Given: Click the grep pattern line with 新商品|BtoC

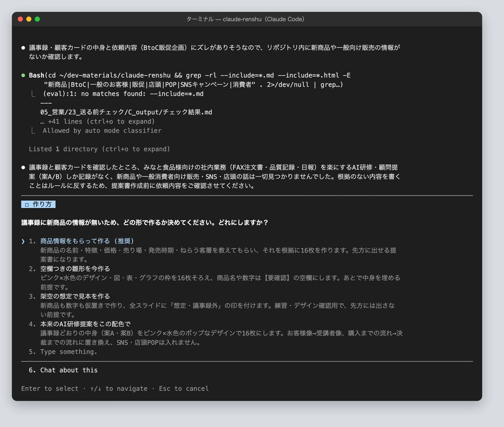Looking at the screenshot, I should [194, 84].
